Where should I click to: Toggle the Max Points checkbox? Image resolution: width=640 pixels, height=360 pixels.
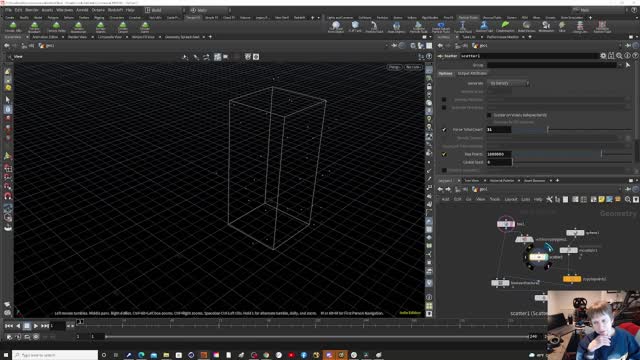coord(444,154)
